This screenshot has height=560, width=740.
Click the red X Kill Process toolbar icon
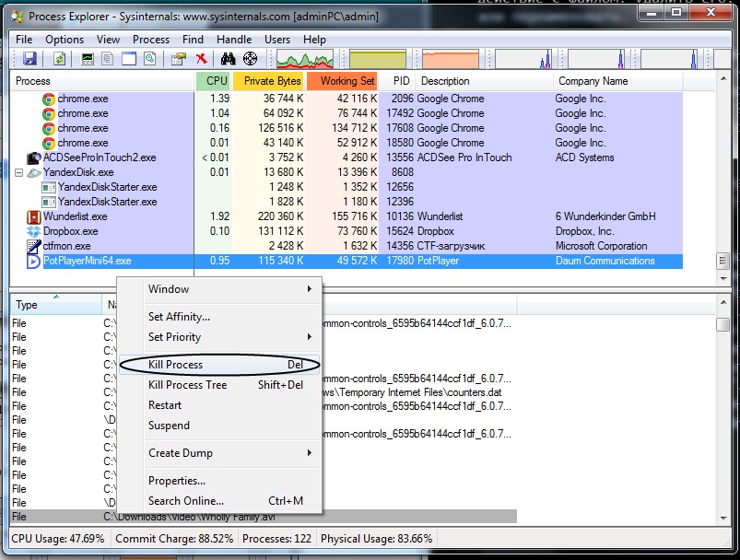tap(201, 59)
